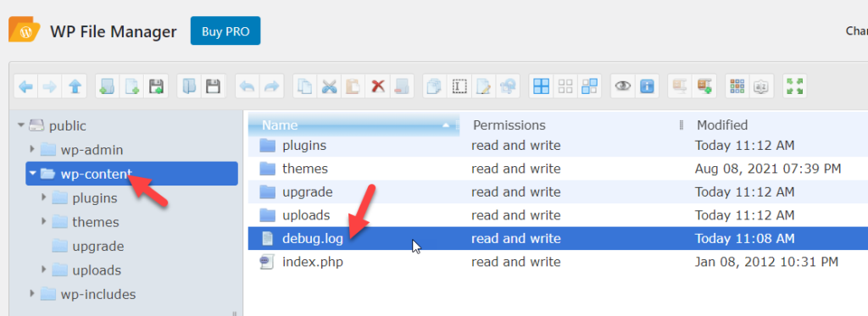Click the WP File Manager logo
The width and height of the screenshot is (868, 316).
click(24, 30)
